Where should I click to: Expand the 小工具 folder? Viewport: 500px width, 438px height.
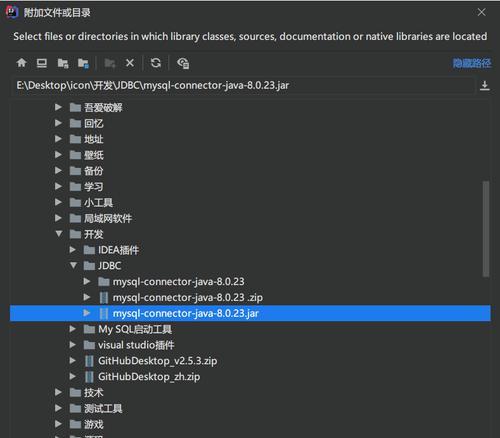coord(58,202)
